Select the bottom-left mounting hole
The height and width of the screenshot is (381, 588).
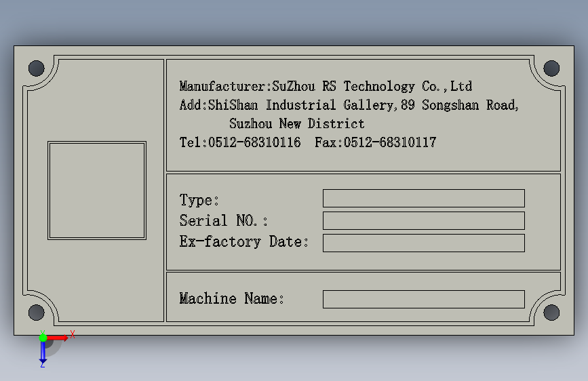click(37, 313)
